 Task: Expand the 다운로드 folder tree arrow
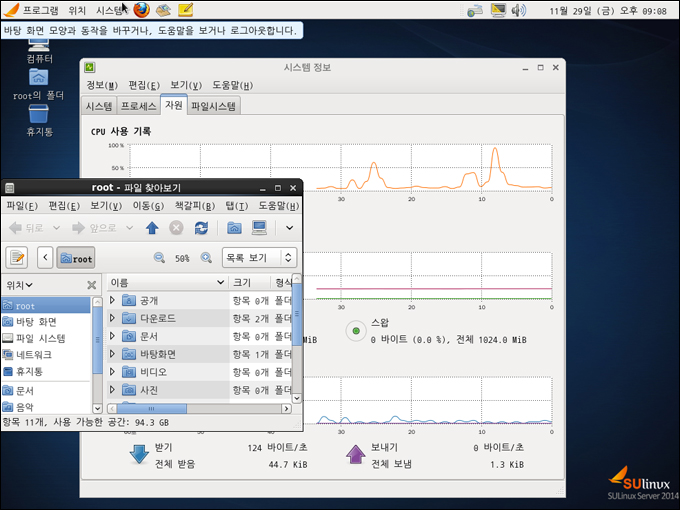[113, 318]
